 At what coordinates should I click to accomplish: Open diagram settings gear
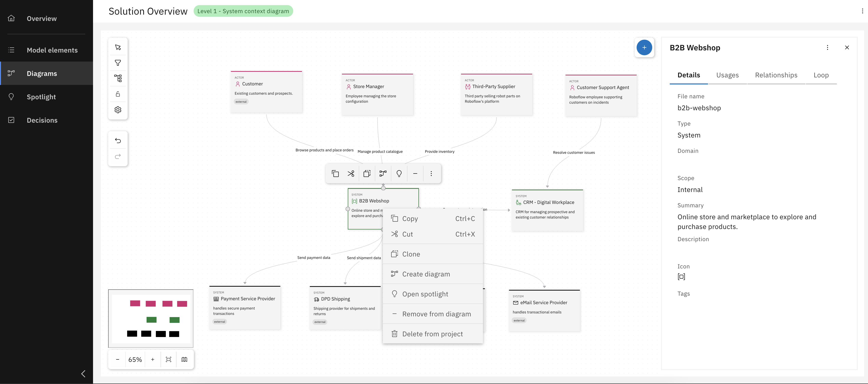(118, 109)
